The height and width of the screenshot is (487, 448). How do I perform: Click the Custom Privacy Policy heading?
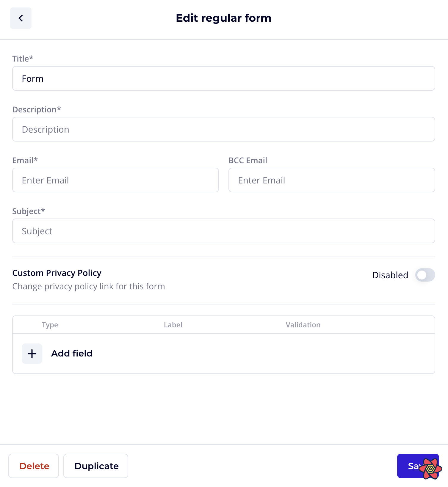coord(57,273)
